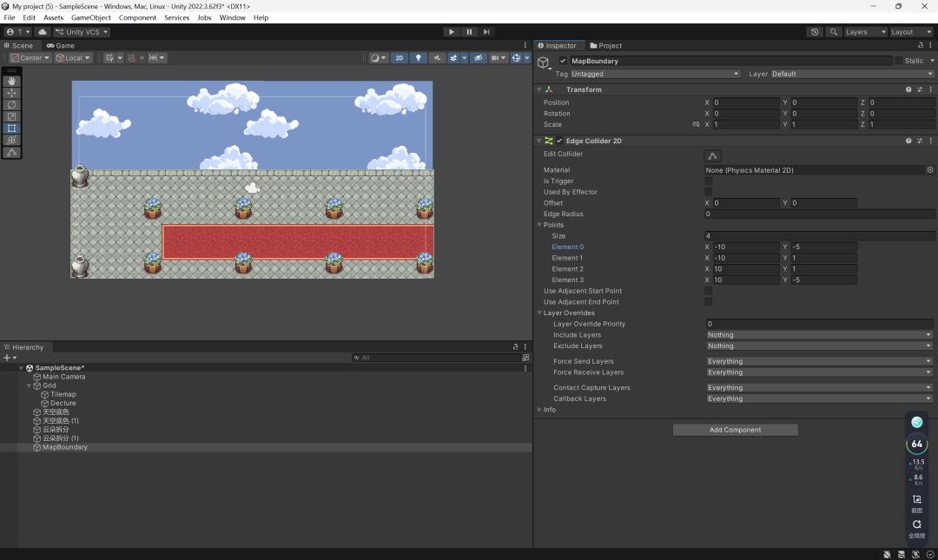Select the Rect tool
The width and height of the screenshot is (938, 560).
(x=11, y=128)
